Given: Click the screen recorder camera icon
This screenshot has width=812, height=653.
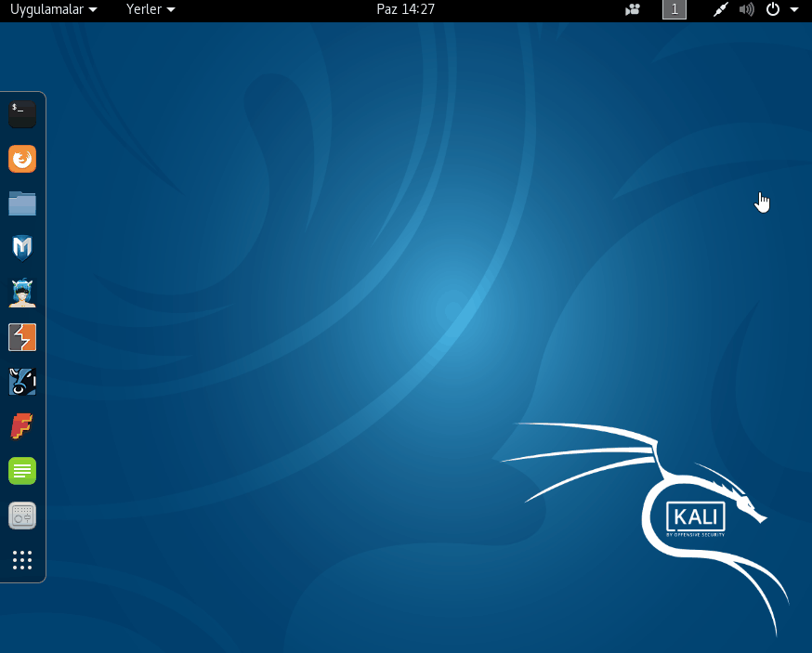Looking at the screenshot, I should [633, 9].
